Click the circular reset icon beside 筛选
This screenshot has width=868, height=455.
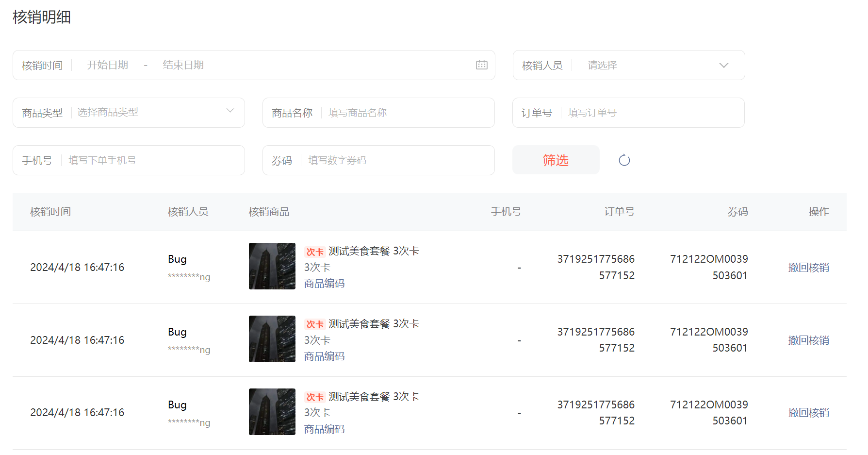tap(624, 160)
